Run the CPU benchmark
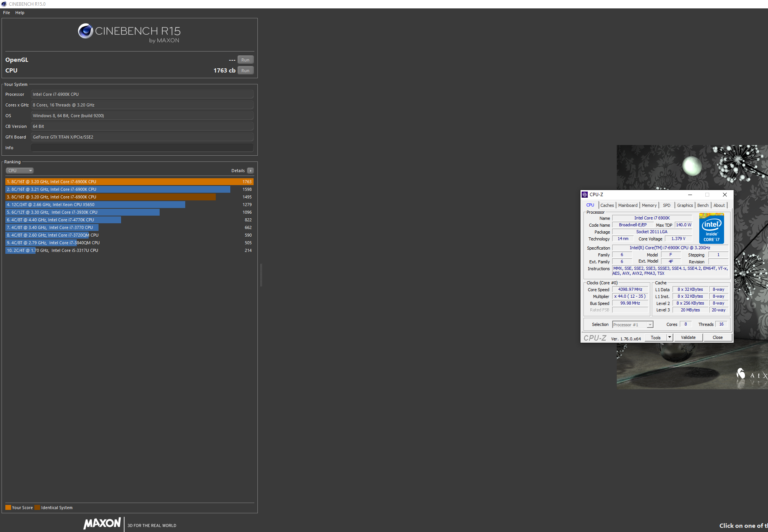 pyautogui.click(x=246, y=71)
